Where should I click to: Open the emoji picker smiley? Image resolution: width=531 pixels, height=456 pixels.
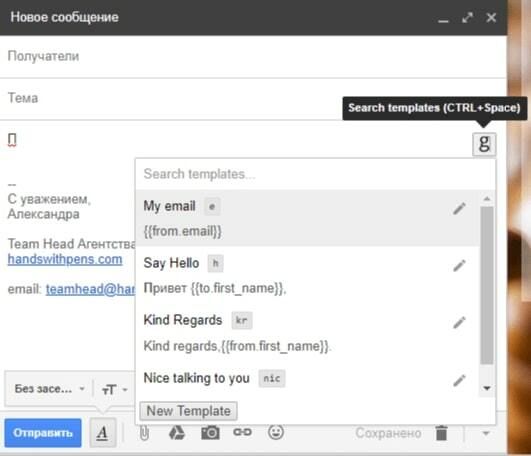coord(276,432)
